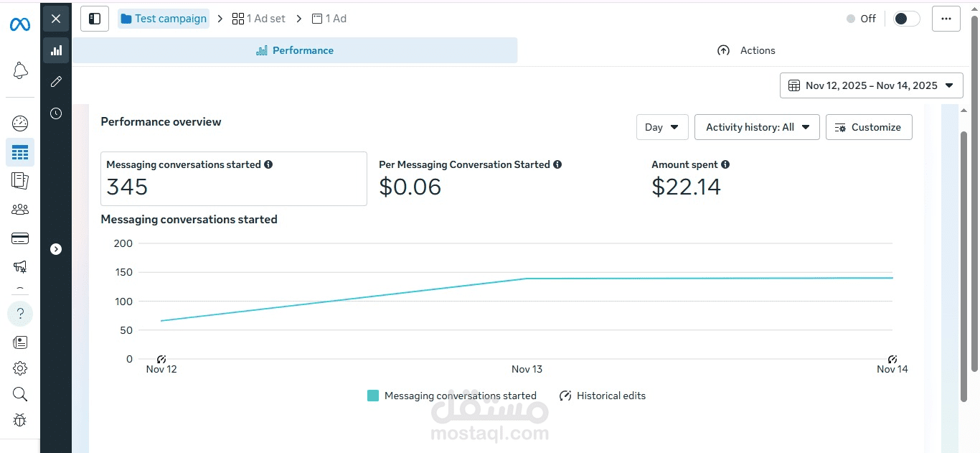Open the Activity history: All dropdown
The height and width of the screenshot is (453, 980).
point(757,127)
